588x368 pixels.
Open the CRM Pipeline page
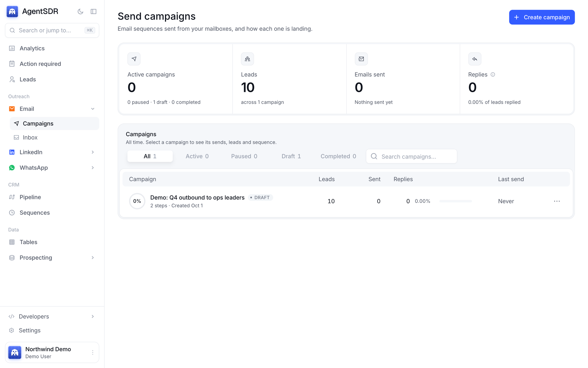[52, 197]
